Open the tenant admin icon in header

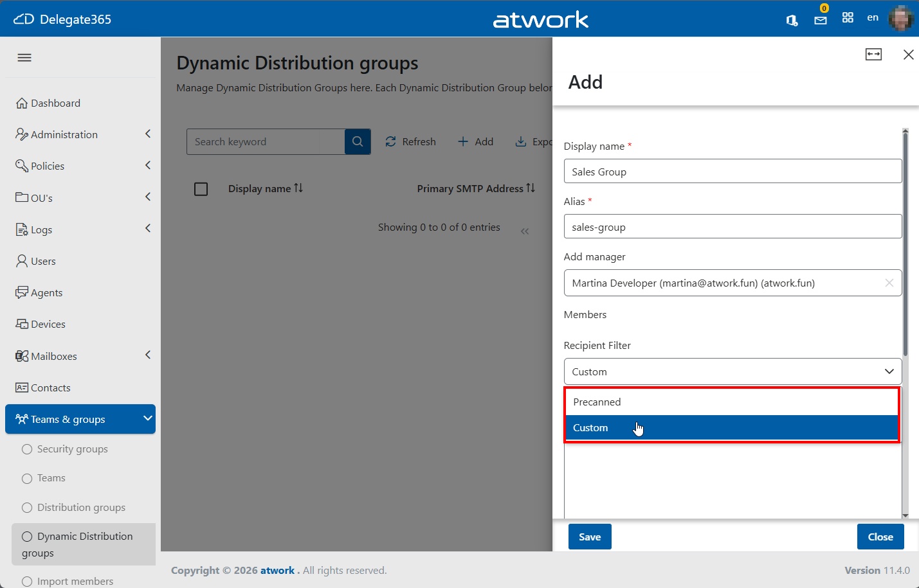click(792, 21)
